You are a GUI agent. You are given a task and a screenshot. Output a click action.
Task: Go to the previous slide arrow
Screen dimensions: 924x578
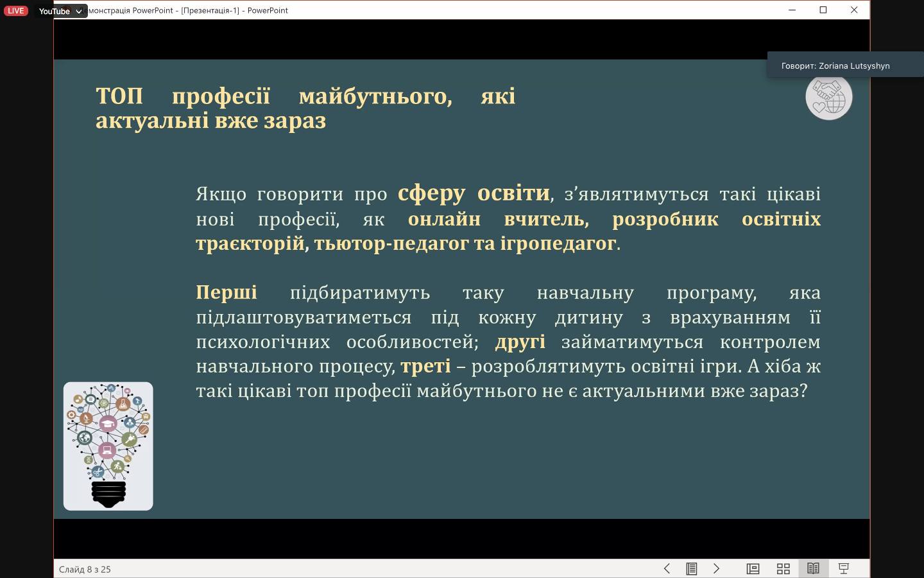click(667, 568)
